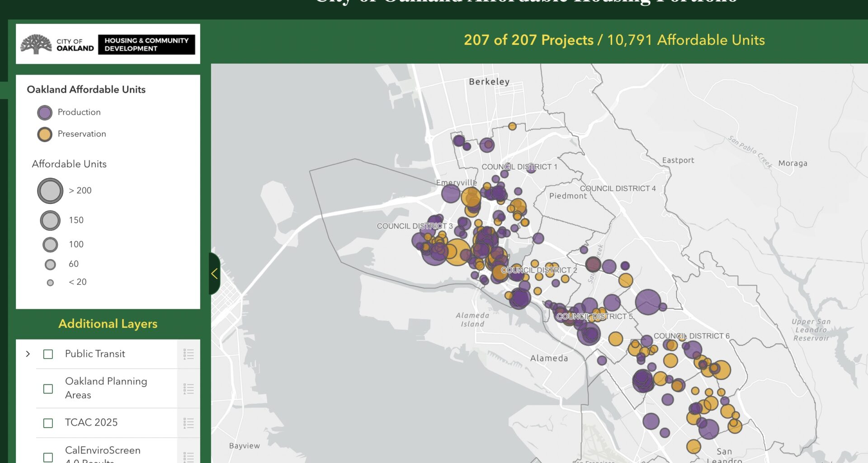
Task: Open legend icon for CalEnviroScreen layer
Action: click(x=189, y=457)
